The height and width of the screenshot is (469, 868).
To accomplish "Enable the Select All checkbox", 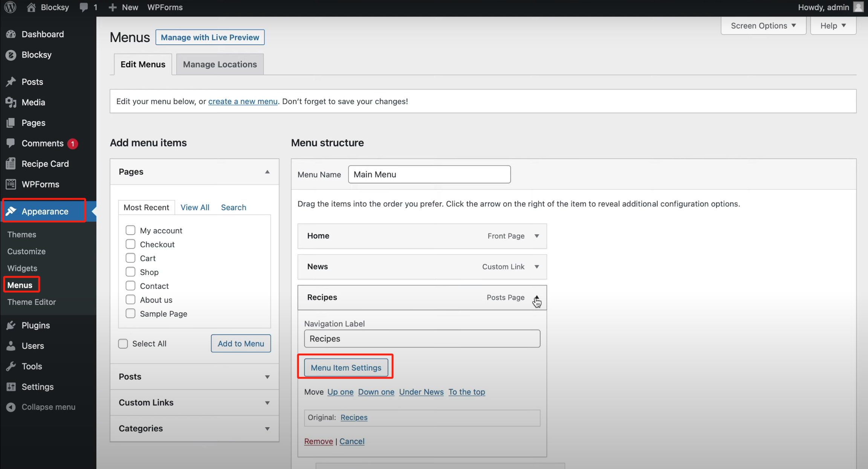I will (x=123, y=343).
